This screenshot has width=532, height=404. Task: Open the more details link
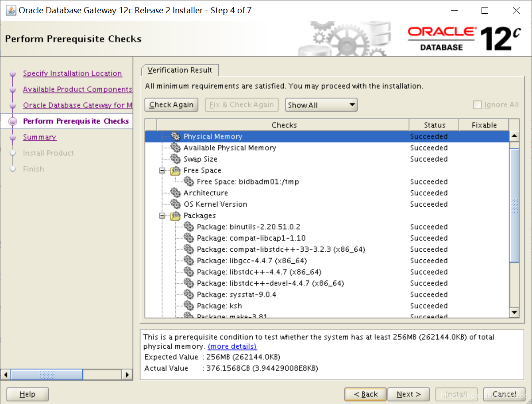tap(232, 346)
